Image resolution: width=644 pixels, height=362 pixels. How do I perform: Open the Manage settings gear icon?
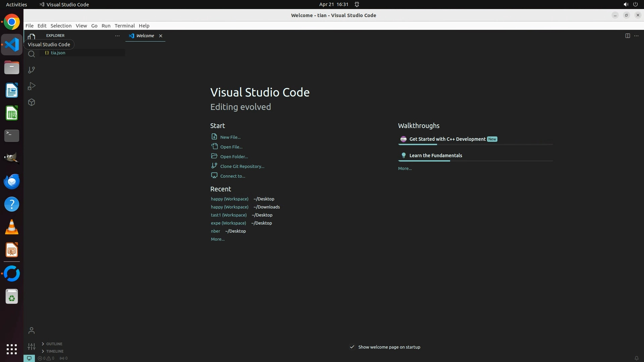click(x=32, y=346)
